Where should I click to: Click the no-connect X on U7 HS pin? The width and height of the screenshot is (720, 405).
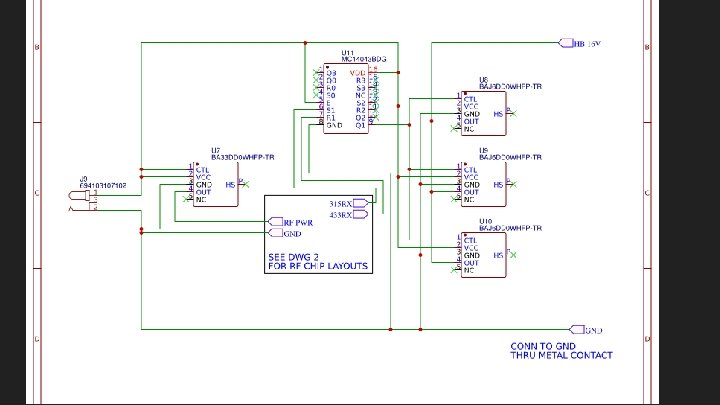pos(246,184)
